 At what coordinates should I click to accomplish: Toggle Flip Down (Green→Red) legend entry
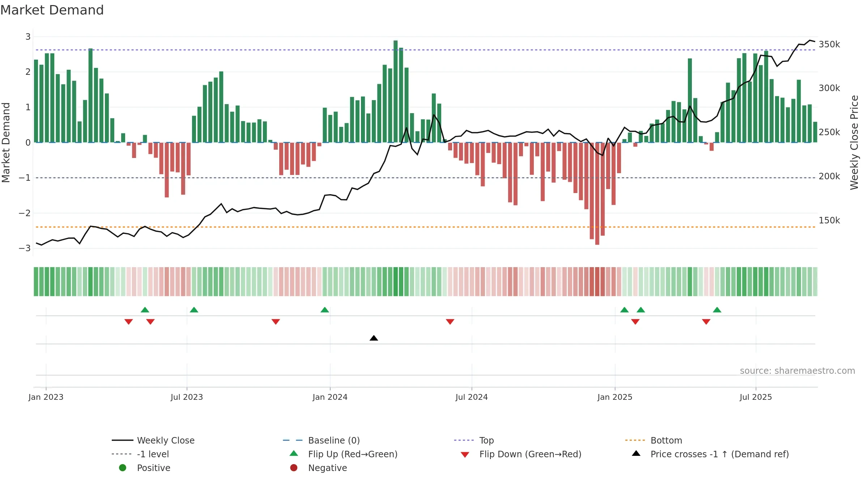coord(521,454)
